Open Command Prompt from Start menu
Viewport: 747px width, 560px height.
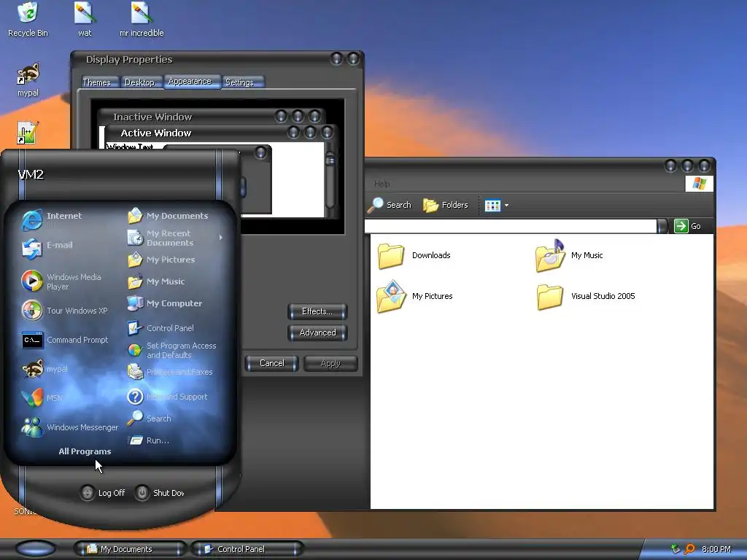coord(65,340)
